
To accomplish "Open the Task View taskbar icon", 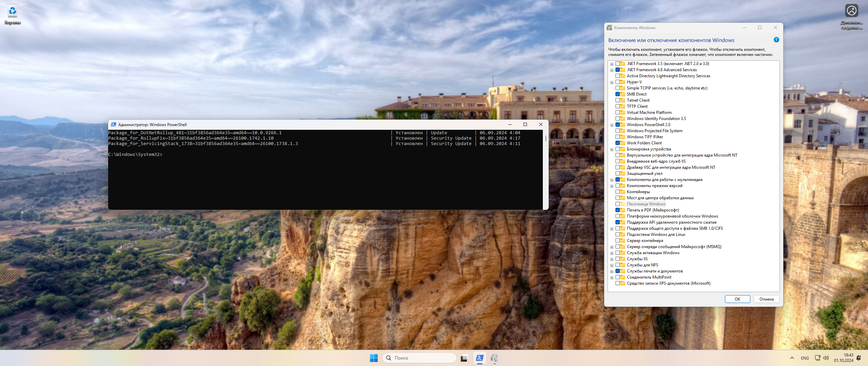I will point(464,358).
